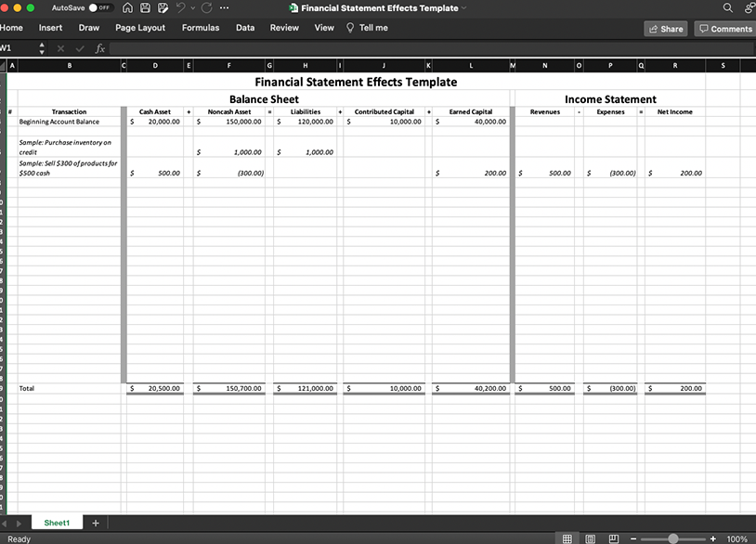Click the Select All corner triangle
The width and height of the screenshot is (756, 544).
pyautogui.click(x=3, y=66)
